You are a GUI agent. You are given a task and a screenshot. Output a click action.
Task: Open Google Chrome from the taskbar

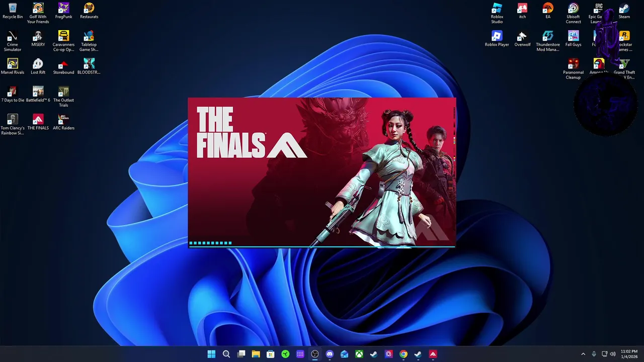click(x=403, y=354)
